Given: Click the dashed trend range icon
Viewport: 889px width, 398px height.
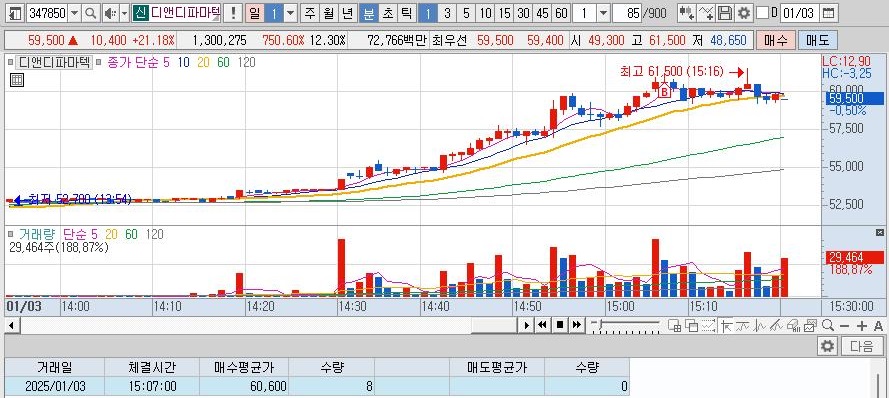Looking at the screenshot, I should [x=709, y=325].
